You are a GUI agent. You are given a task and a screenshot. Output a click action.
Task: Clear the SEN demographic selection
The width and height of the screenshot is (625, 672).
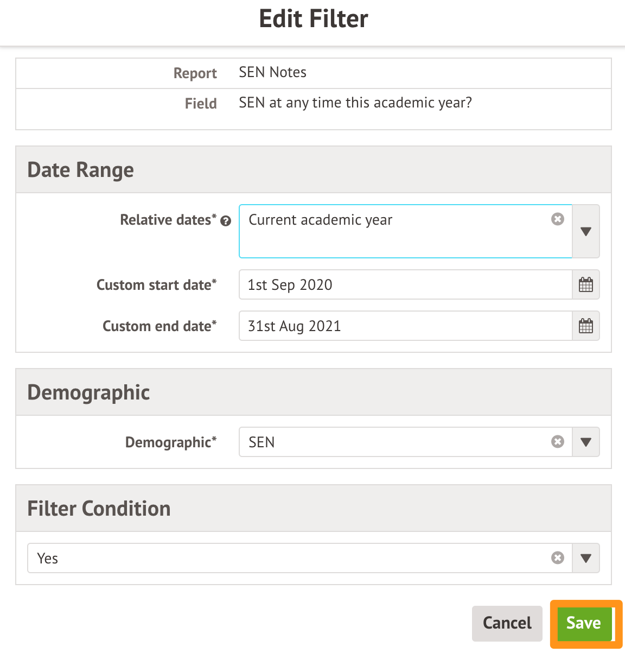click(557, 442)
